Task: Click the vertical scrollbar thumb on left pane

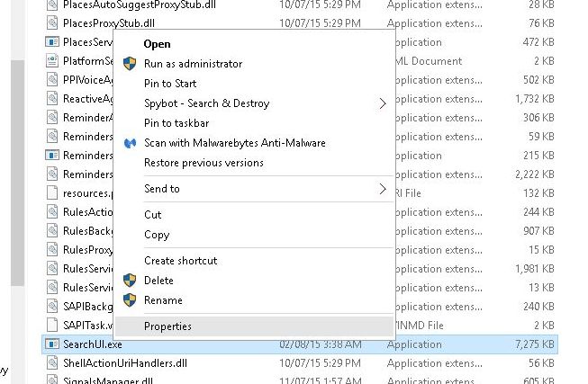Action: point(18,173)
